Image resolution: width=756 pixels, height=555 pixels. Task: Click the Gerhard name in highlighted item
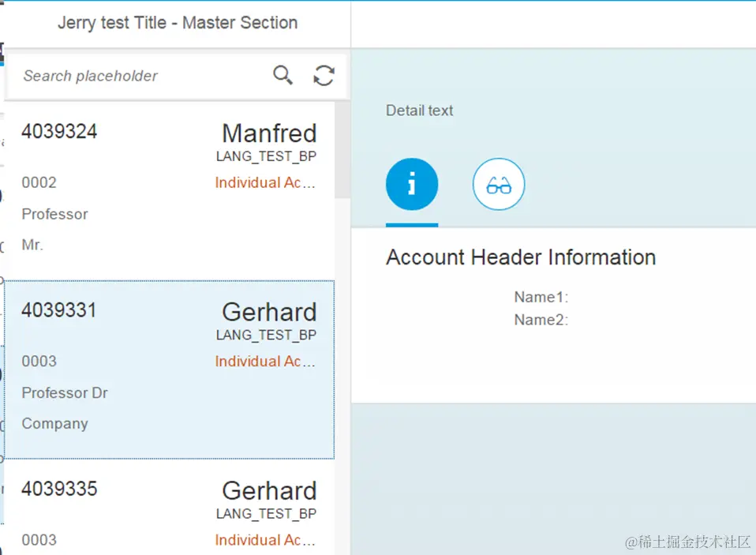pos(269,312)
